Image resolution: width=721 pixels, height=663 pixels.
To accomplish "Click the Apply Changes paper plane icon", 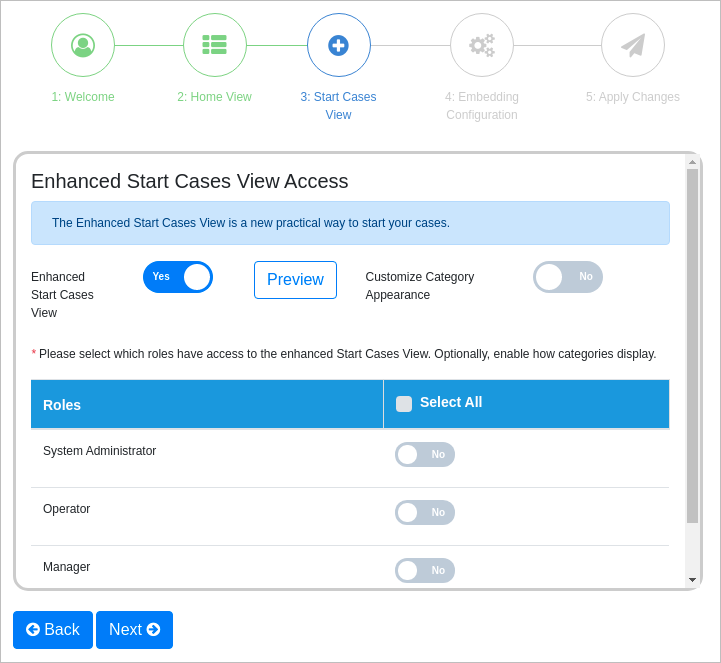I will coord(633,45).
